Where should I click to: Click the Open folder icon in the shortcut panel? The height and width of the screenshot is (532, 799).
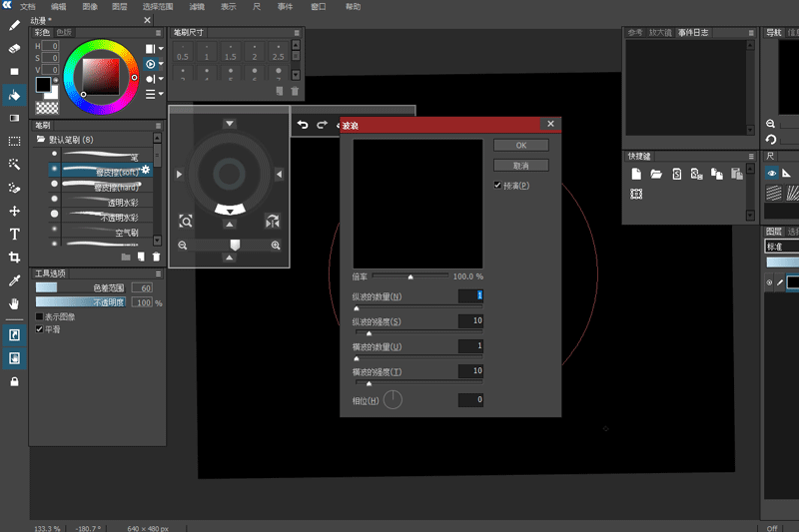[656, 174]
